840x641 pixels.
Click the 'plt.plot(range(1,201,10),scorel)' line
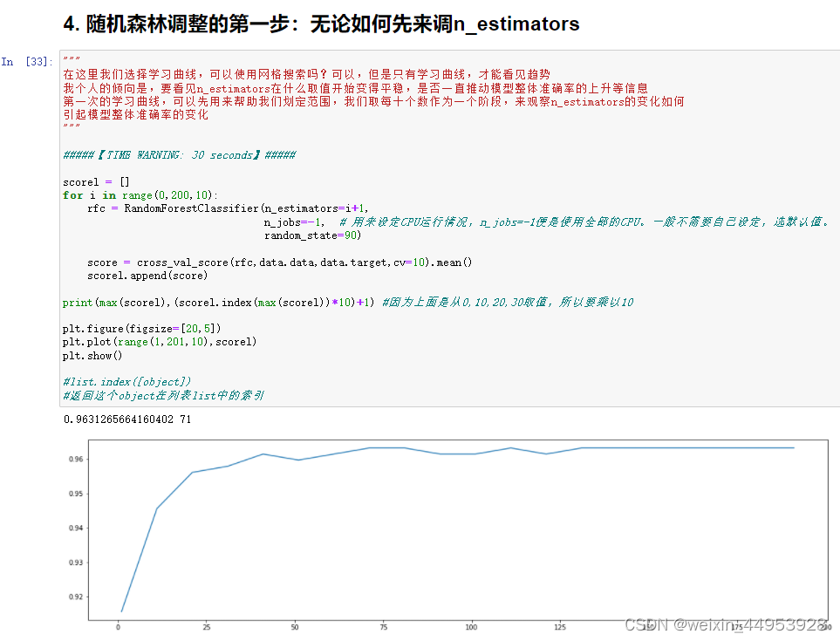(x=160, y=342)
